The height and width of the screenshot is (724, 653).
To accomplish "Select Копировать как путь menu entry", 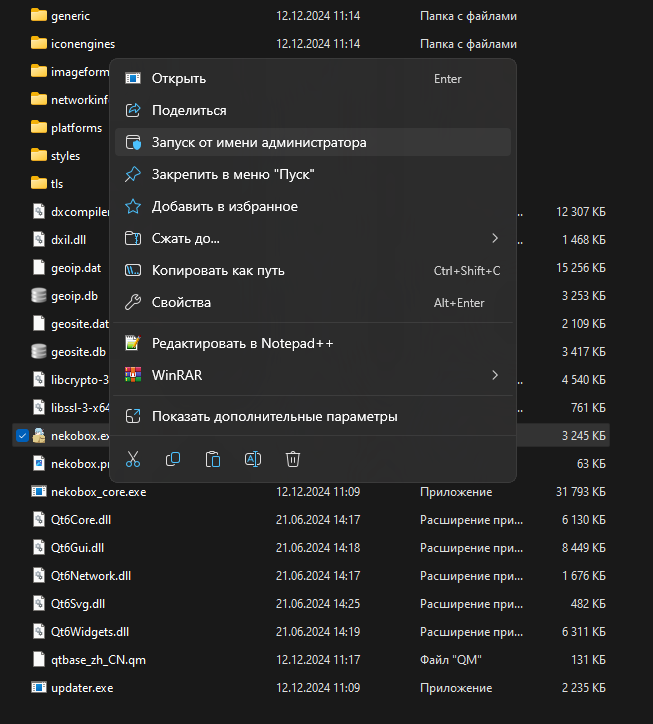I will pyautogui.click(x=218, y=271).
